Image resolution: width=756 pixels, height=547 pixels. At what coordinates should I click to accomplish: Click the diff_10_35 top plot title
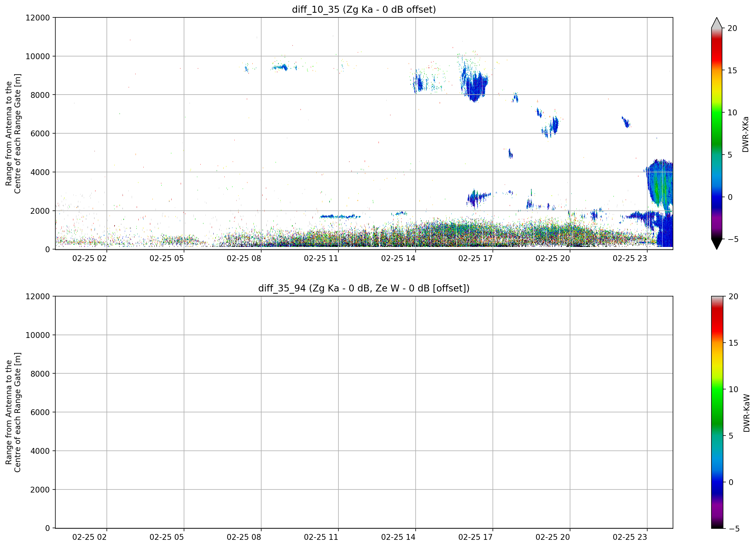(x=364, y=9)
